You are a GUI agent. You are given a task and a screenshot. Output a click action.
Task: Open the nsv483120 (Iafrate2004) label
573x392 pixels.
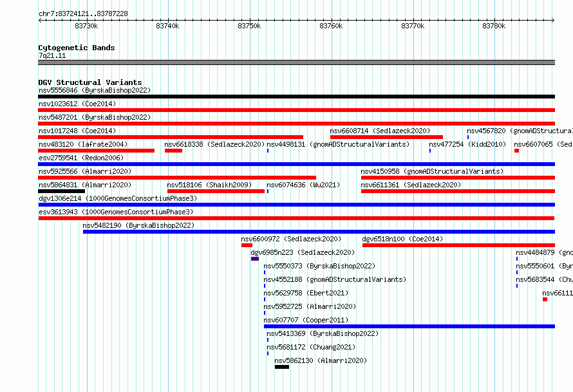(x=83, y=144)
